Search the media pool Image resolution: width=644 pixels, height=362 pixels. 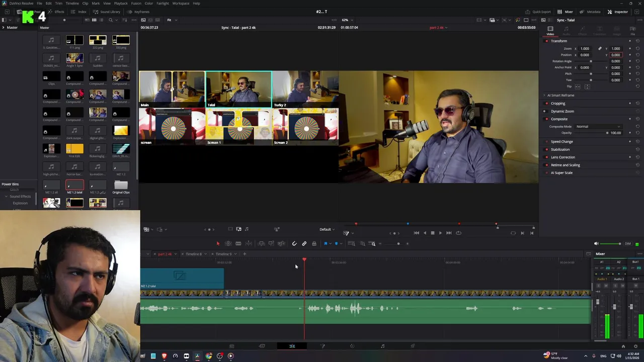coord(111,20)
